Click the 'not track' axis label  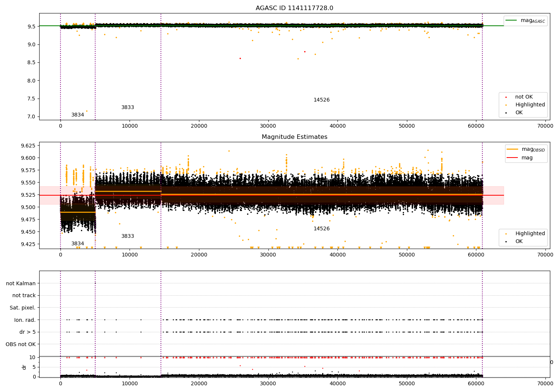24,296
